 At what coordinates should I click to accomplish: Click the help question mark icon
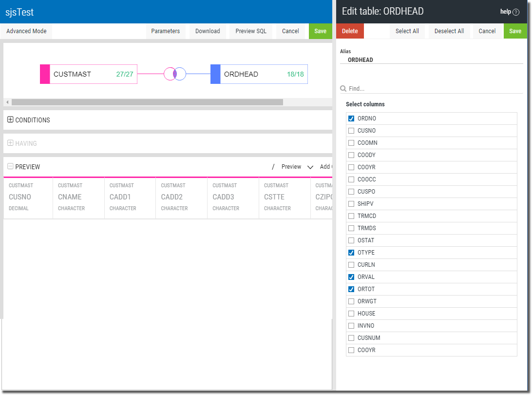coord(516,12)
